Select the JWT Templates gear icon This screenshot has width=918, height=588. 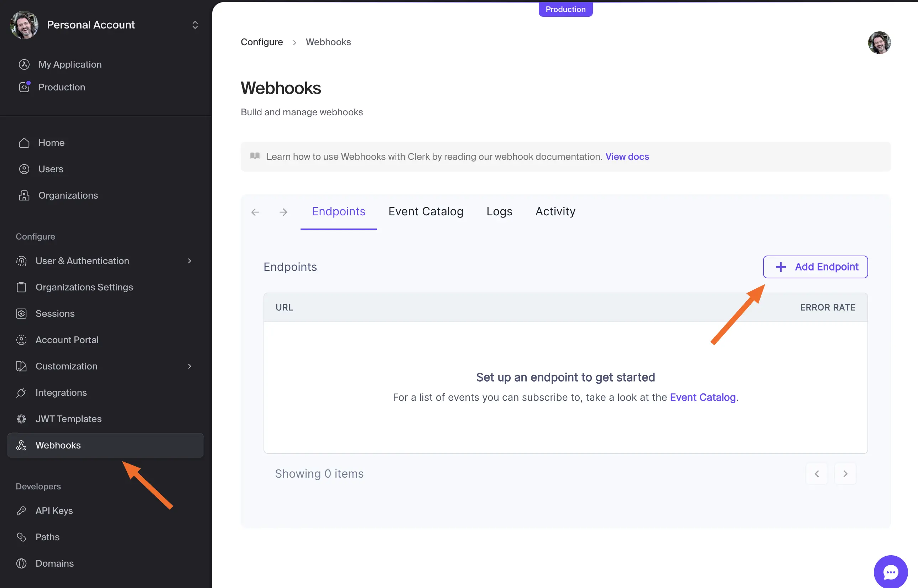click(x=21, y=419)
